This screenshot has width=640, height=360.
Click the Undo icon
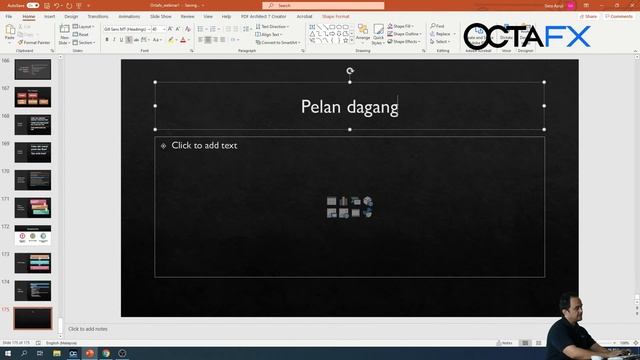(57, 5)
